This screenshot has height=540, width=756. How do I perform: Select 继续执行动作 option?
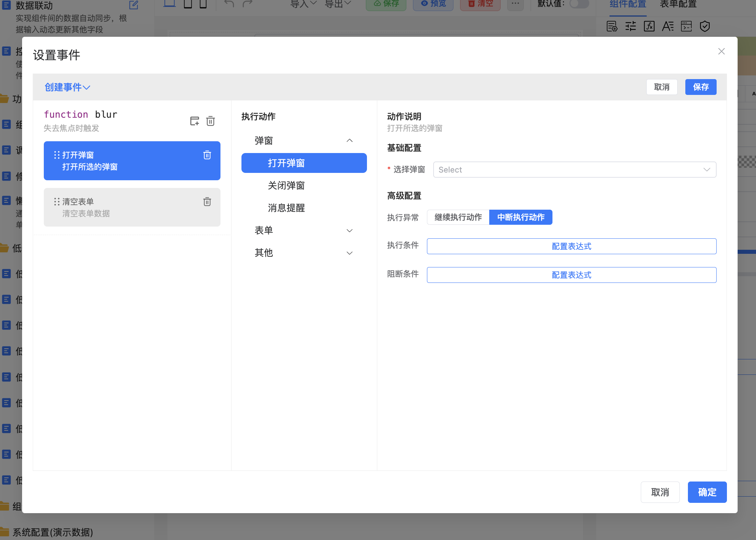click(458, 217)
